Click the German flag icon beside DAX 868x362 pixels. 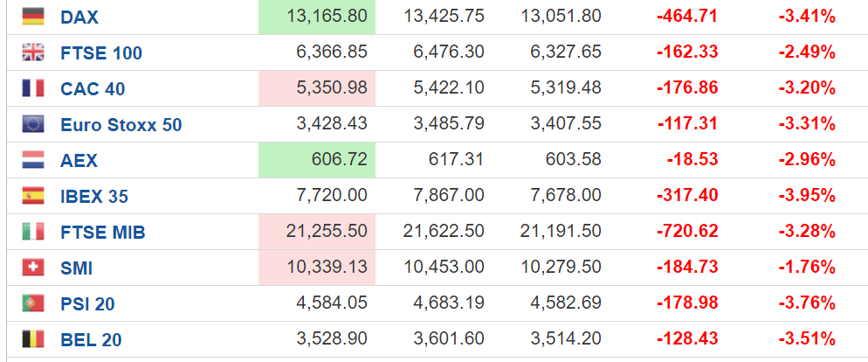click(32, 16)
